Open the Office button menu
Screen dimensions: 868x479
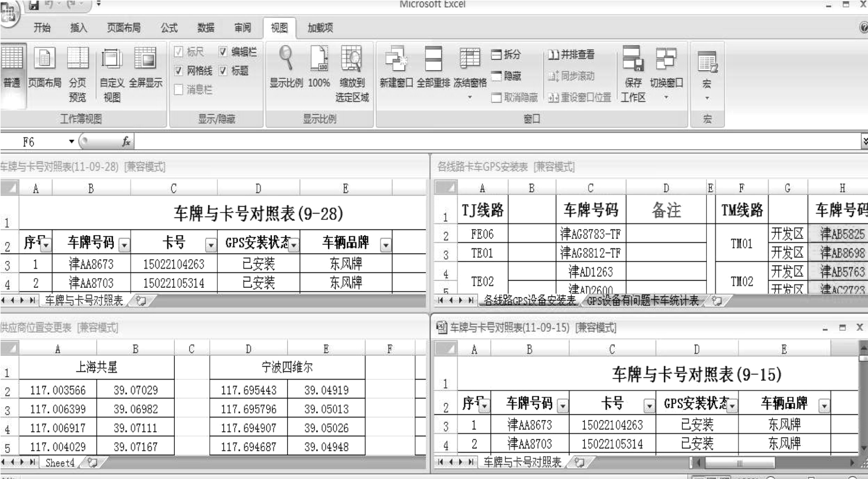pyautogui.click(x=9, y=12)
